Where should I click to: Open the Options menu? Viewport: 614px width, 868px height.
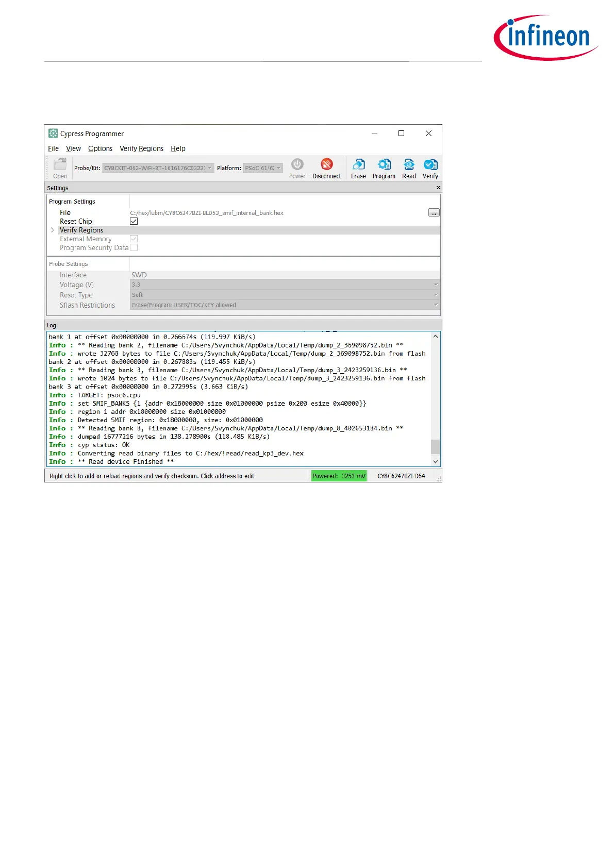[x=100, y=148]
